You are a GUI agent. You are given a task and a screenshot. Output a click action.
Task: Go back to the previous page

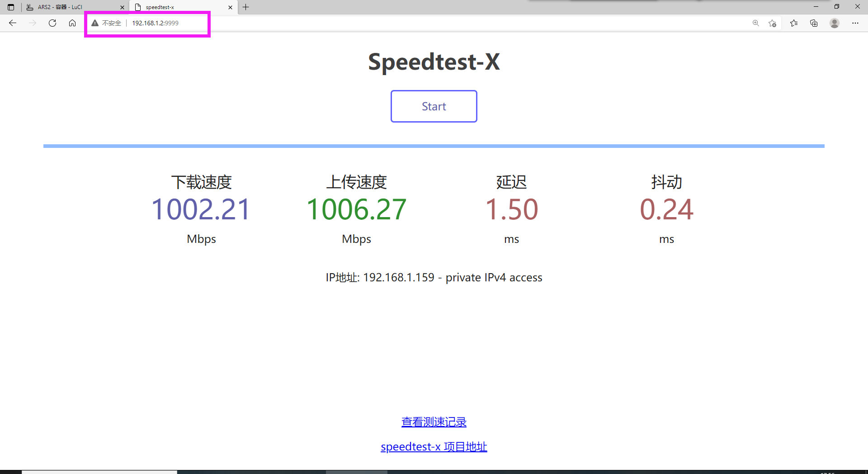[13, 23]
